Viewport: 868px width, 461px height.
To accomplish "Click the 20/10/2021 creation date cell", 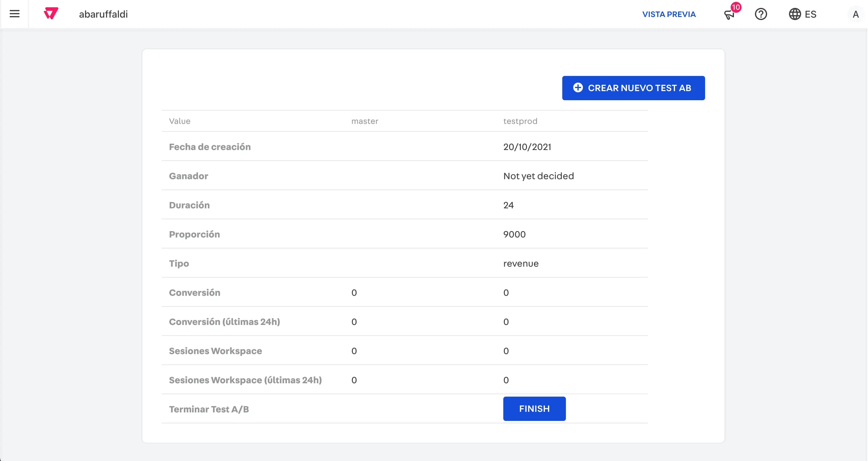I will coord(527,147).
